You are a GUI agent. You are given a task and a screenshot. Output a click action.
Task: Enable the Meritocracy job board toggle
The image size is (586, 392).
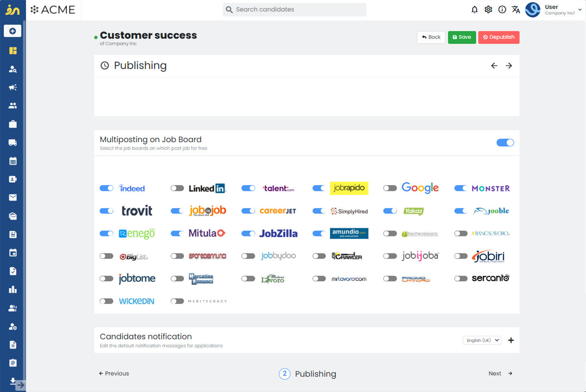pyautogui.click(x=177, y=301)
